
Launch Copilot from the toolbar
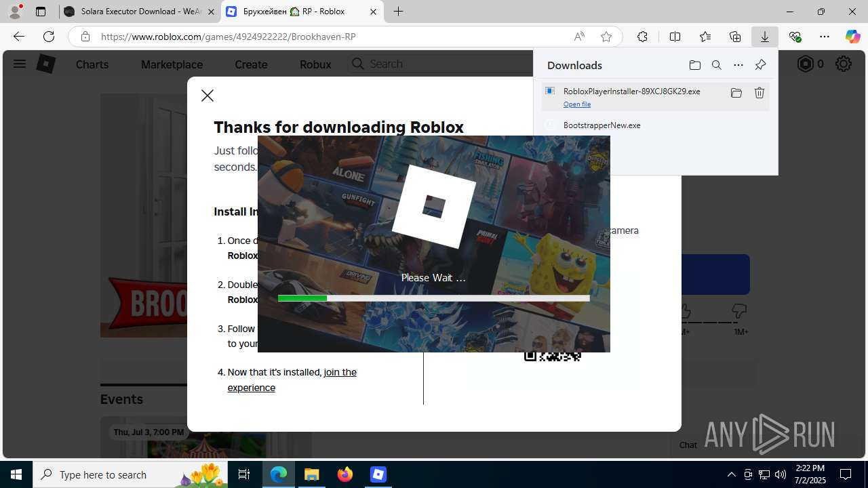tap(852, 37)
